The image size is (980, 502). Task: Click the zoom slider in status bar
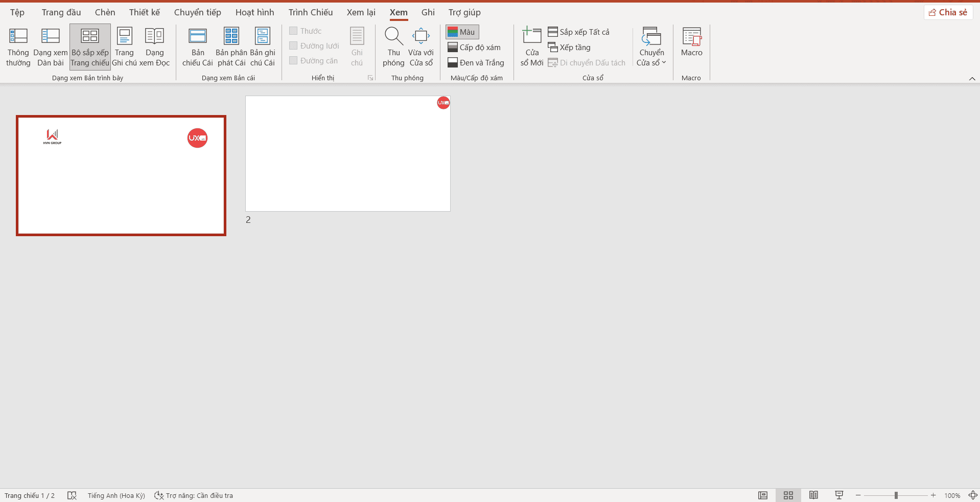tap(896, 495)
